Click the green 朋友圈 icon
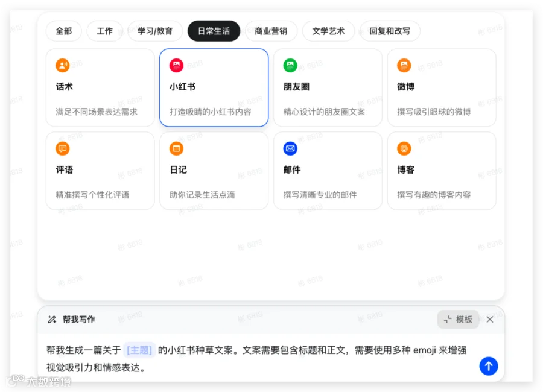The height and width of the screenshot is (392, 543). 290,65
